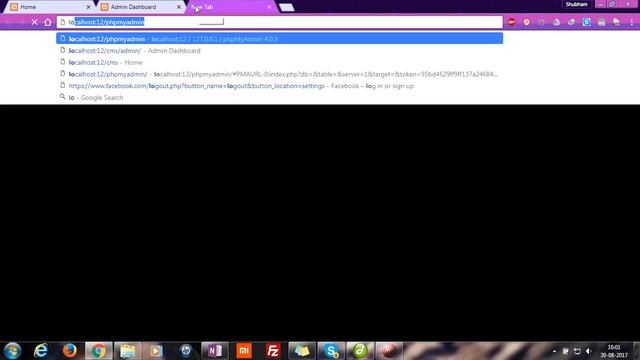Go to the browser home page icon
This screenshot has height=360, width=640.
pos(48,22)
